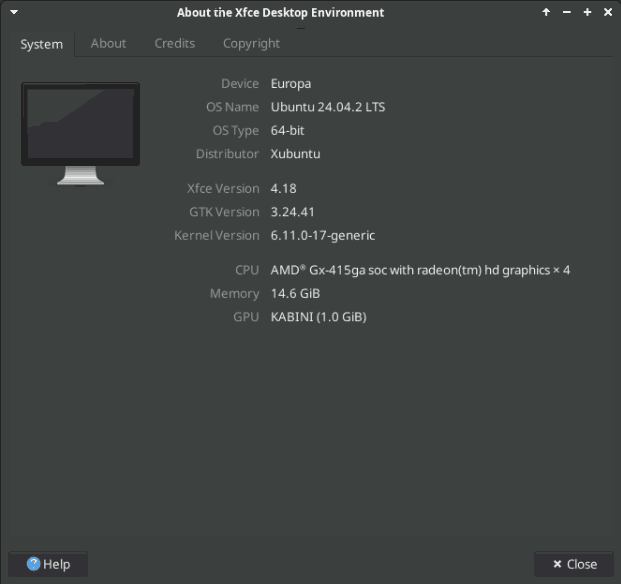Click the 'Xfce Version' label
The width and height of the screenshot is (621, 584).
click(223, 189)
